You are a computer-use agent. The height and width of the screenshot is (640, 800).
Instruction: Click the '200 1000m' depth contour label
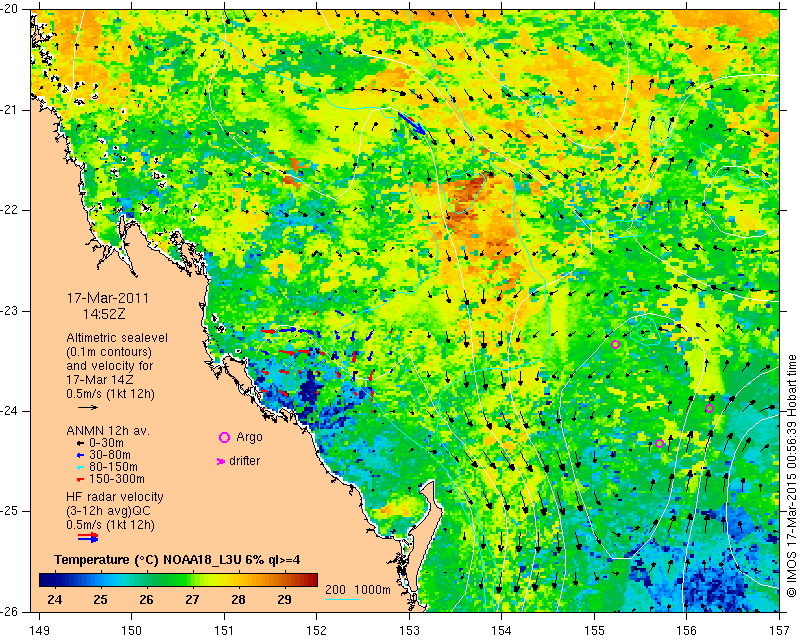pyautogui.click(x=358, y=589)
